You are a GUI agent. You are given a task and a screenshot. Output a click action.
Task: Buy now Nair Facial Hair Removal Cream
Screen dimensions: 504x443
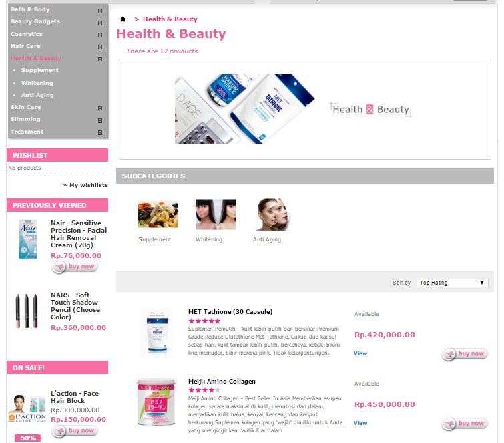click(75, 267)
